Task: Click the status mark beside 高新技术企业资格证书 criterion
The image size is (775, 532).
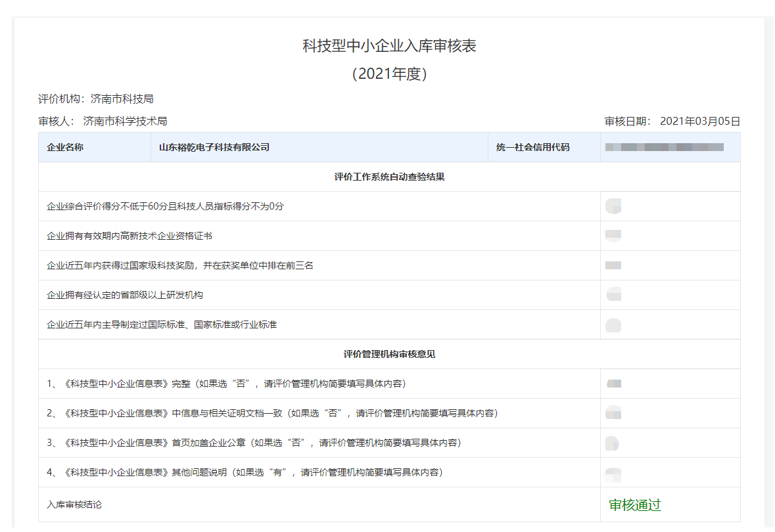Action: [x=613, y=235]
